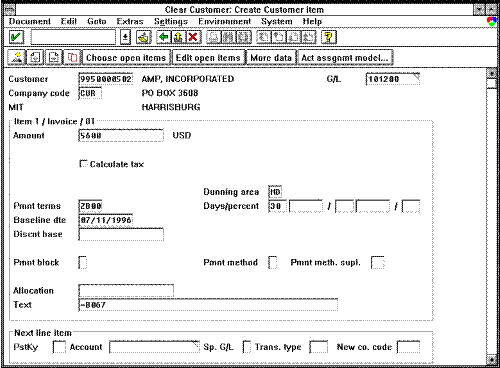500x368 pixels.
Task: Open the Edit menu
Action: (69, 21)
